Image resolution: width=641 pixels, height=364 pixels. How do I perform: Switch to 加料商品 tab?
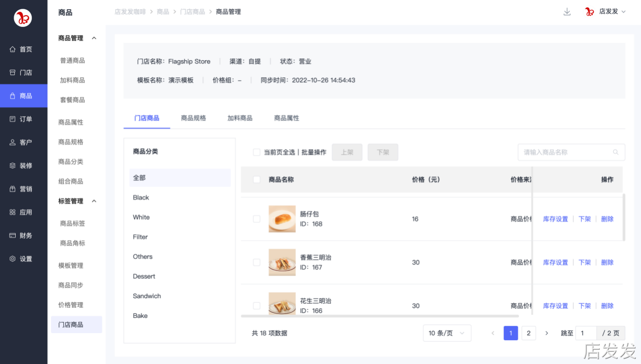(240, 118)
